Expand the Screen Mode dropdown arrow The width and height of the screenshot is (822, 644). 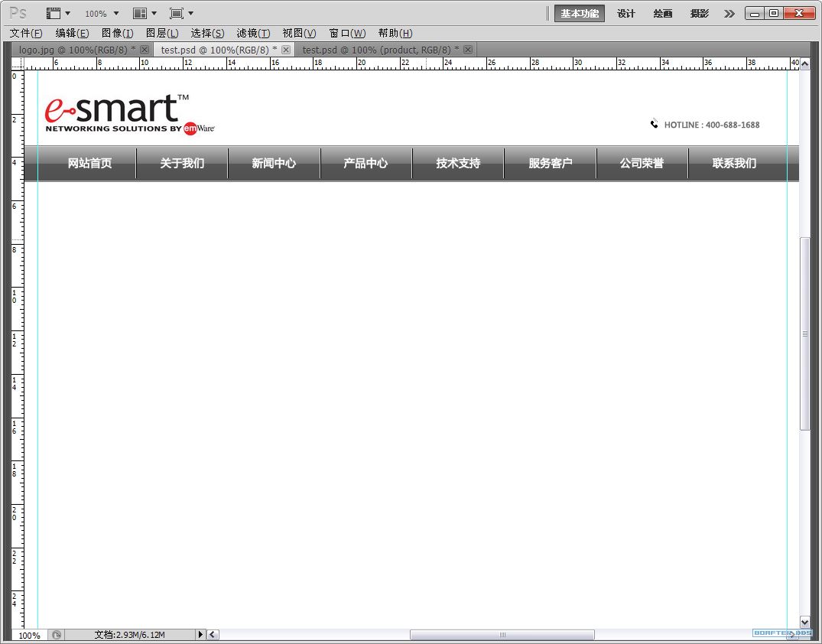[x=191, y=13]
